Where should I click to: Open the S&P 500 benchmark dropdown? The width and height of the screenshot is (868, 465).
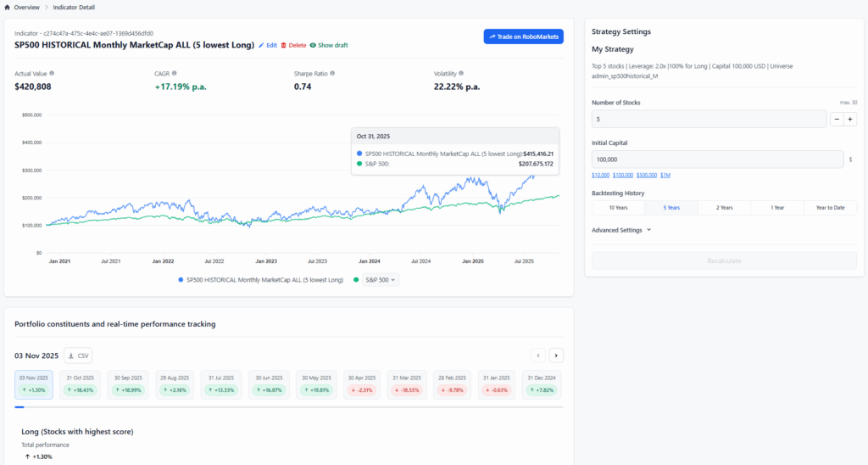tap(381, 279)
